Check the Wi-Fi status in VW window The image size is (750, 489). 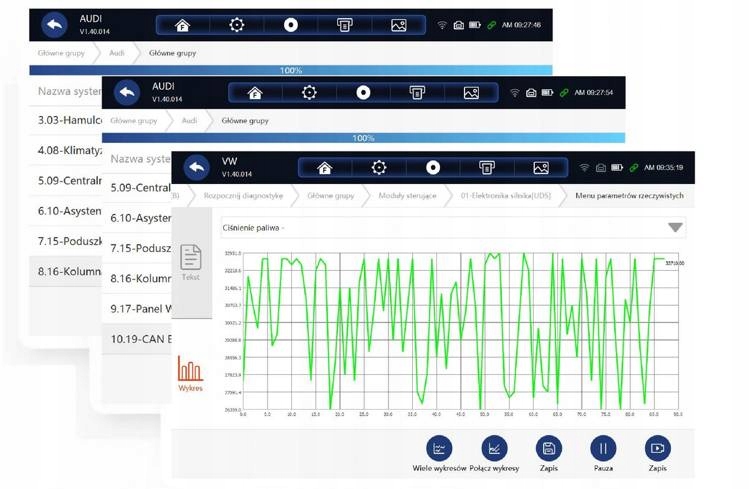tap(584, 167)
